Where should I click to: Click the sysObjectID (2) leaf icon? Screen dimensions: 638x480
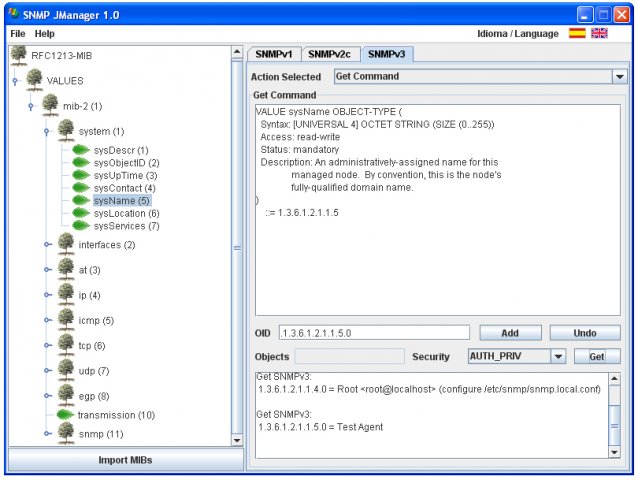81,162
